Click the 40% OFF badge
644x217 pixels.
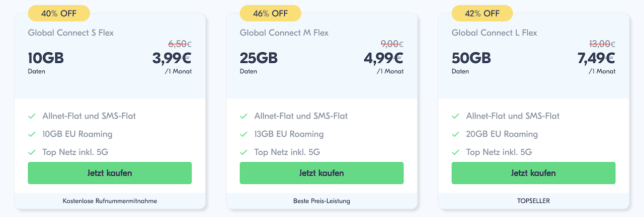coord(59,14)
